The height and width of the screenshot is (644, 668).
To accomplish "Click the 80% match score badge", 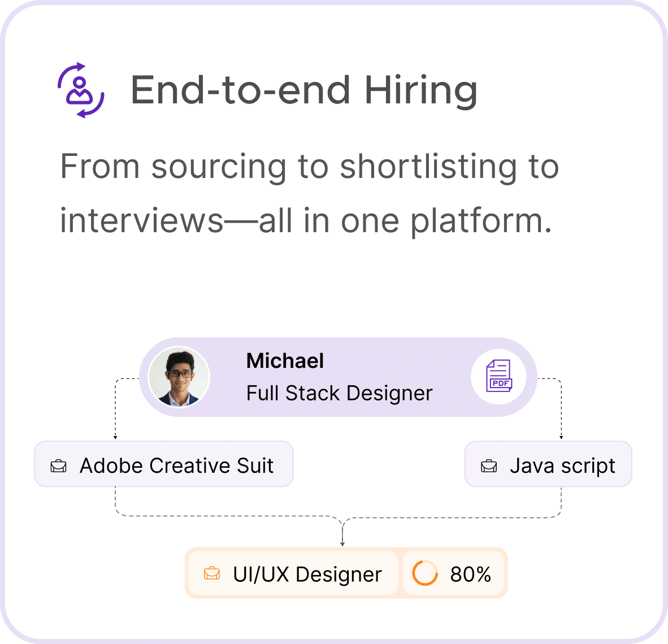I will (x=453, y=573).
